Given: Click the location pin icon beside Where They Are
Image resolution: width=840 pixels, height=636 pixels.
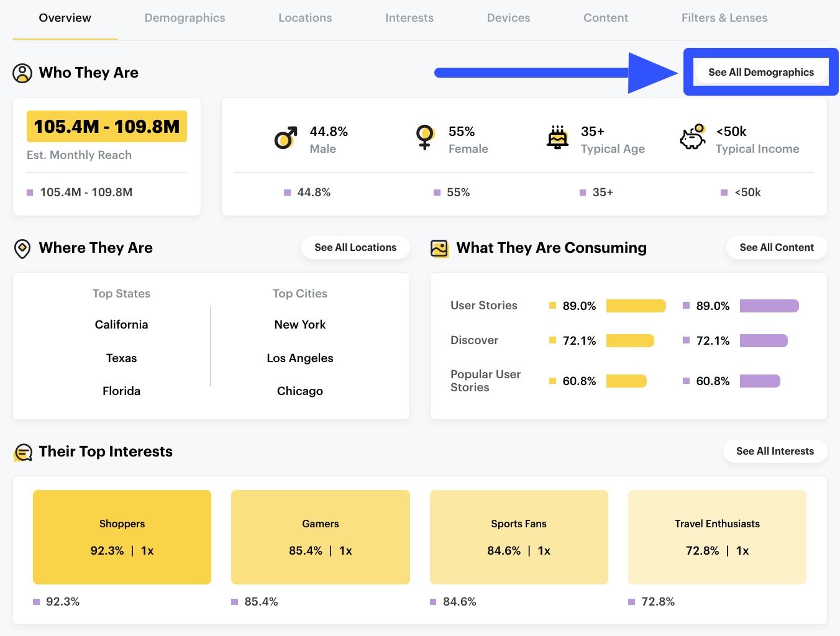Looking at the screenshot, I should pos(21,248).
